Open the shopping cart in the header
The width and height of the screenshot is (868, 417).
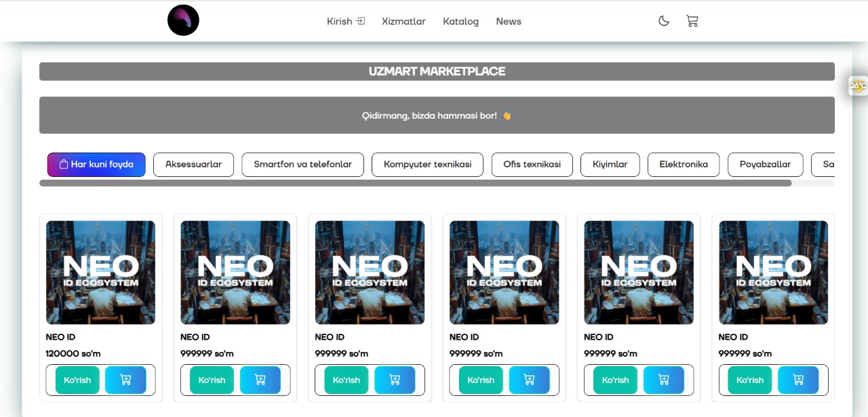tap(692, 21)
